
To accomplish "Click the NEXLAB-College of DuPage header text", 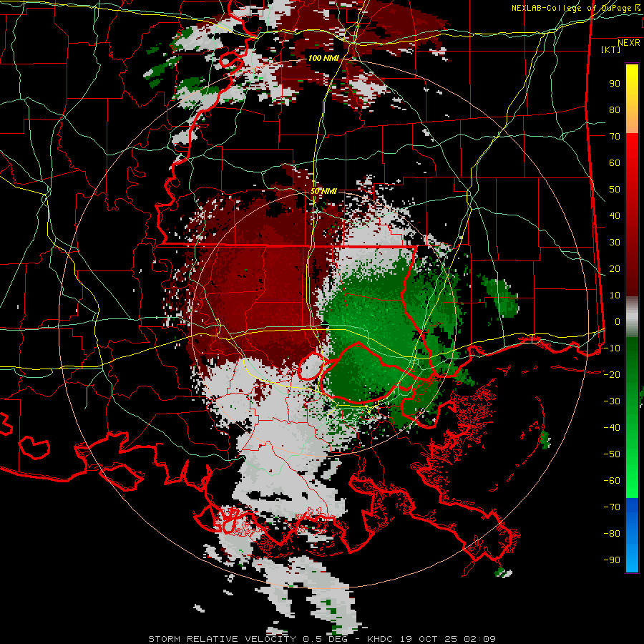I will click(575, 8).
